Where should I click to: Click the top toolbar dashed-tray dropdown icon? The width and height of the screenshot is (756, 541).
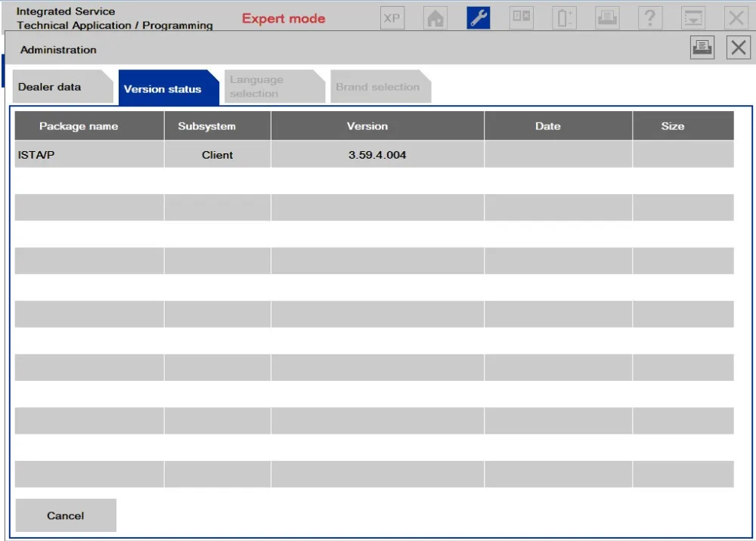click(x=692, y=18)
